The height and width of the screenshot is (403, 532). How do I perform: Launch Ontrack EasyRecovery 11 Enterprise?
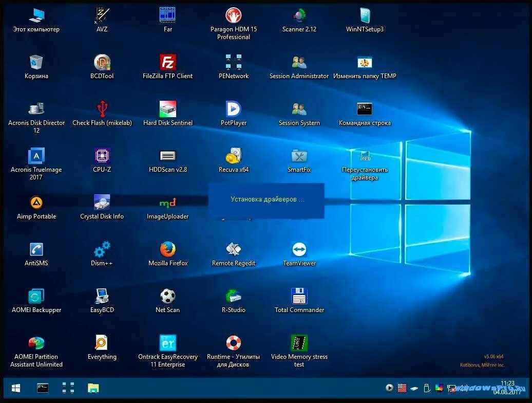(167, 351)
